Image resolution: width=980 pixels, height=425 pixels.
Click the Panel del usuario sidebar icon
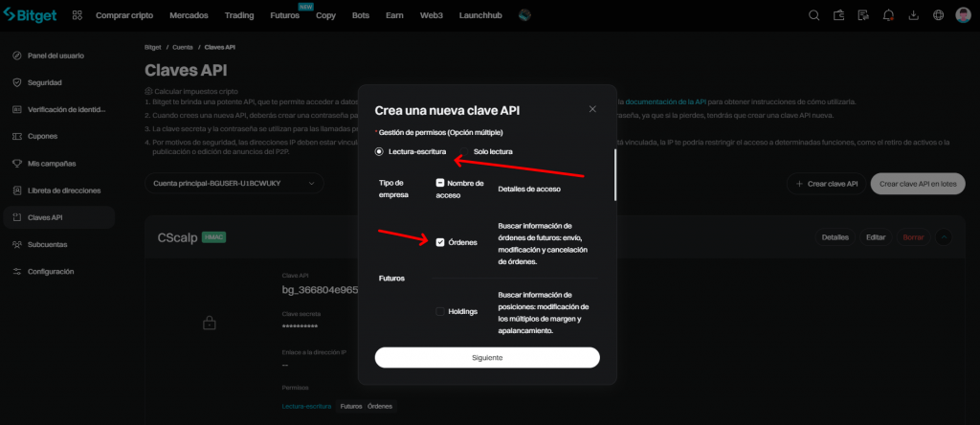click(17, 56)
